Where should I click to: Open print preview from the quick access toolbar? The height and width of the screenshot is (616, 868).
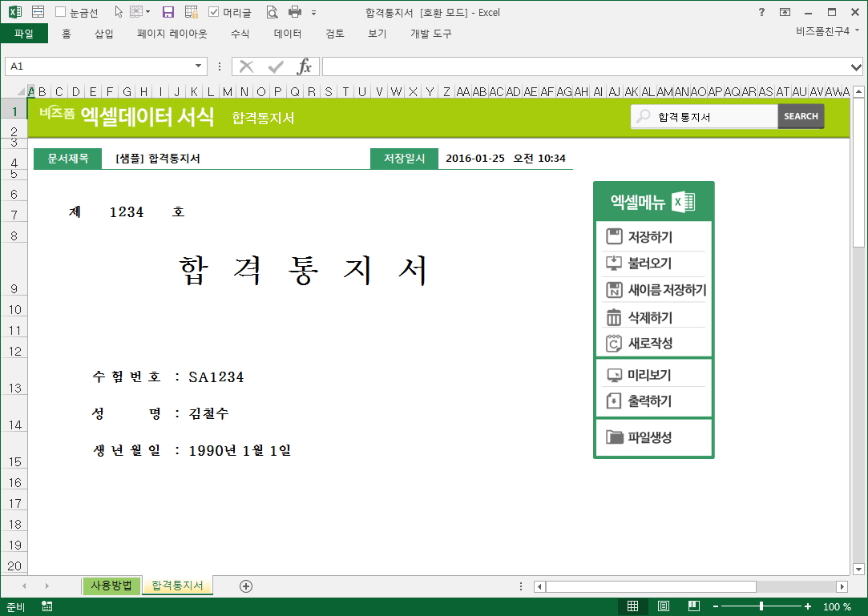point(272,12)
